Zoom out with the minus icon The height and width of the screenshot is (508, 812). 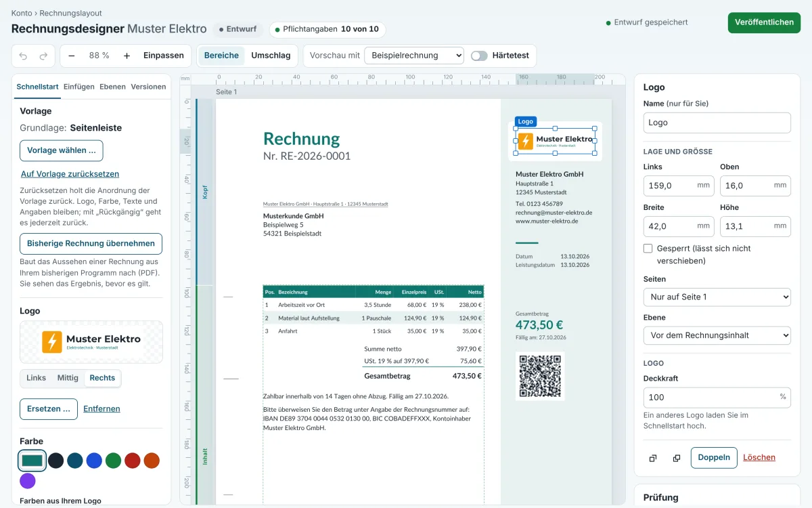[72, 56]
